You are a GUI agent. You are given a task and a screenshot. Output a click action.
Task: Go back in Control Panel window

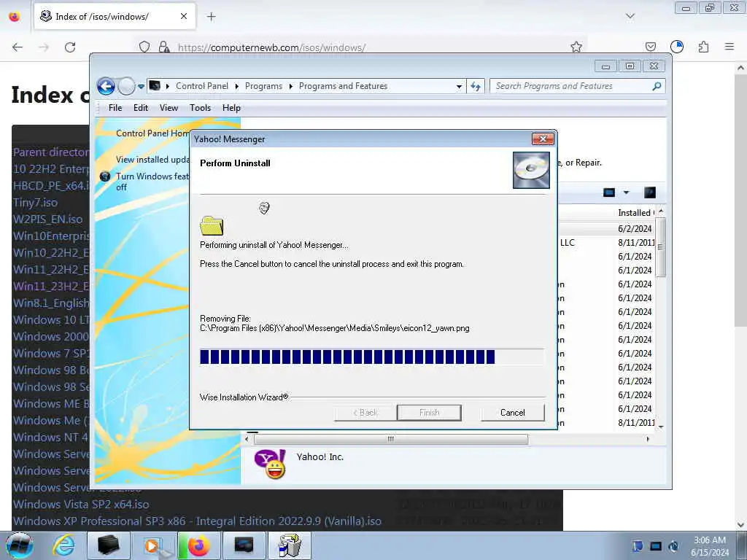pyautogui.click(x=106, y=86)
